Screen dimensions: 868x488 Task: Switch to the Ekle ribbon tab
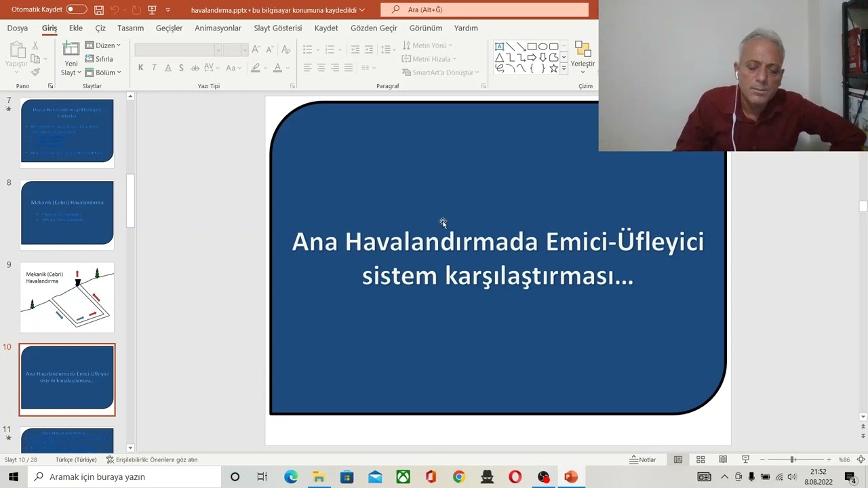pos(76,28)
